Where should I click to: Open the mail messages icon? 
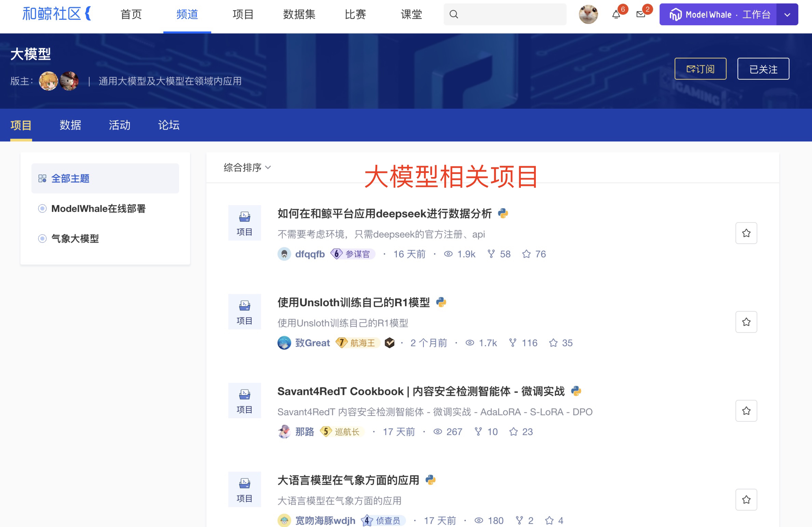pyautogui.click(x=641, y=14)
